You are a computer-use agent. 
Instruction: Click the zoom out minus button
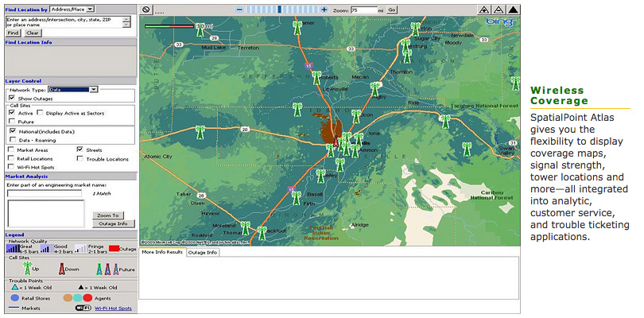239,10
